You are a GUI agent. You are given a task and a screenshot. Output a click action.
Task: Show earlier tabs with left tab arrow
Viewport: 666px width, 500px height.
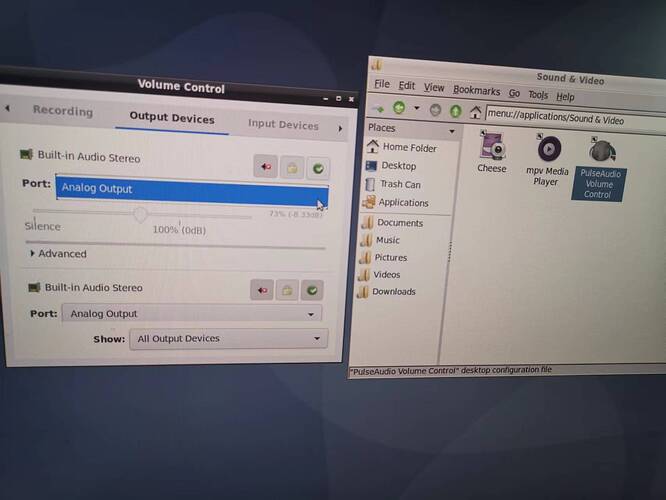pyautogui.click(x=7, y=109)
